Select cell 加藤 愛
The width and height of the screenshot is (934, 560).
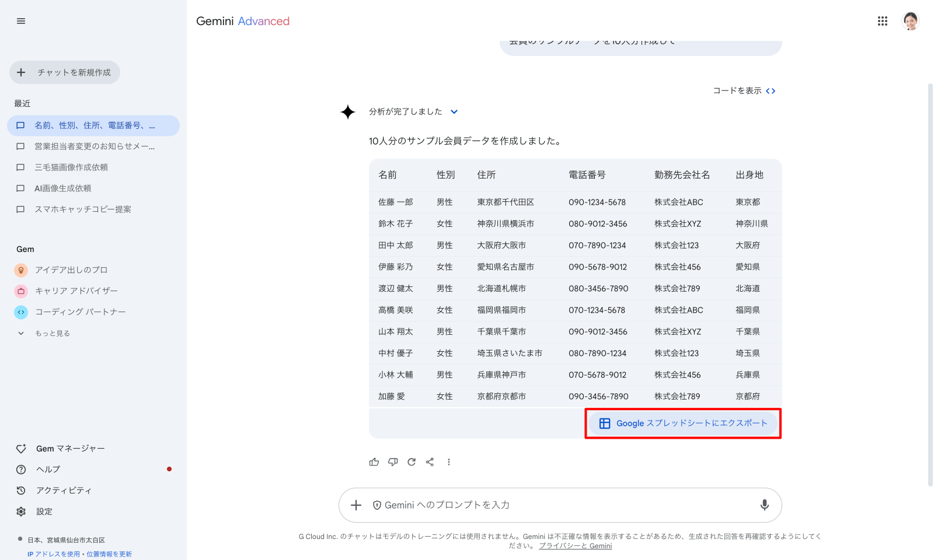tap(392, 397)
